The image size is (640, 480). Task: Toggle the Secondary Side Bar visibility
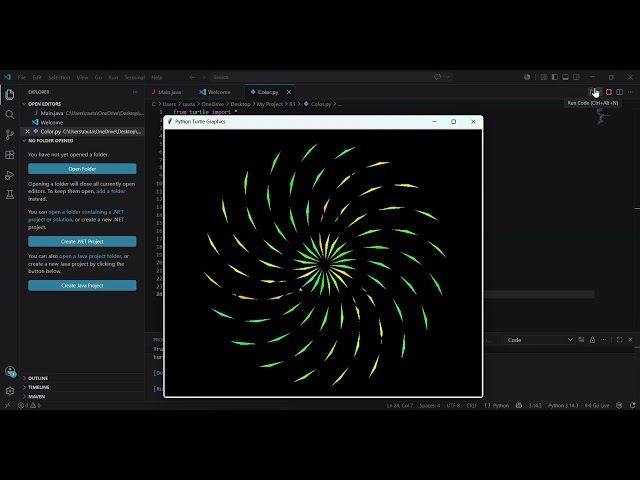point(576,77)
